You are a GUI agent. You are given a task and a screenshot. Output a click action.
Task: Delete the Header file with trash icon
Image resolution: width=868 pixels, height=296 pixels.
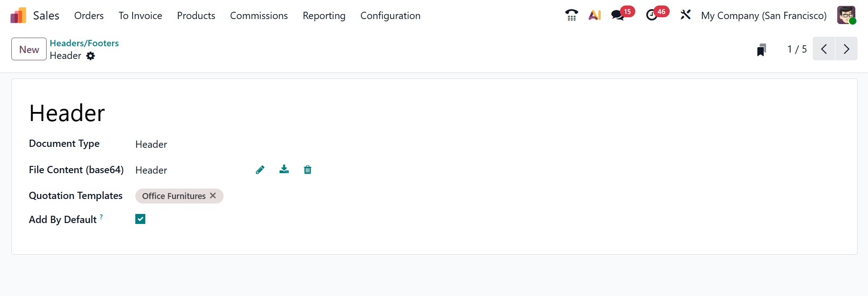coord(308,170)
